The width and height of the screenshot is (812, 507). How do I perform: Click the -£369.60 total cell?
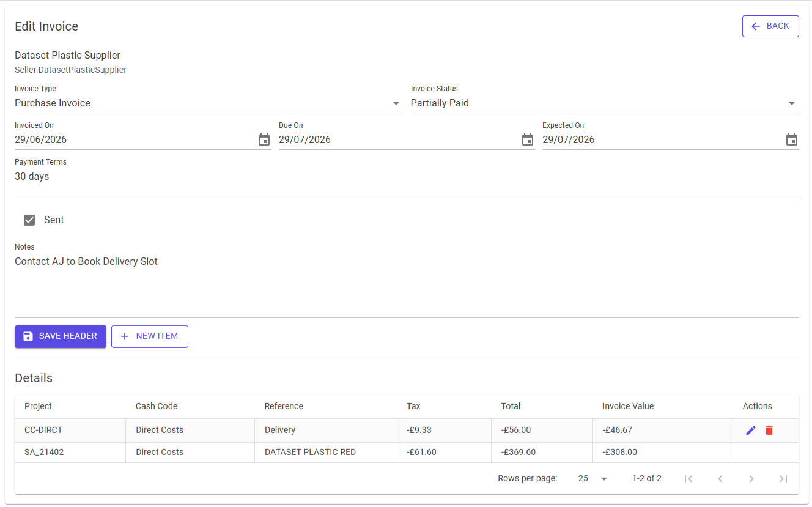click(542, 453)
